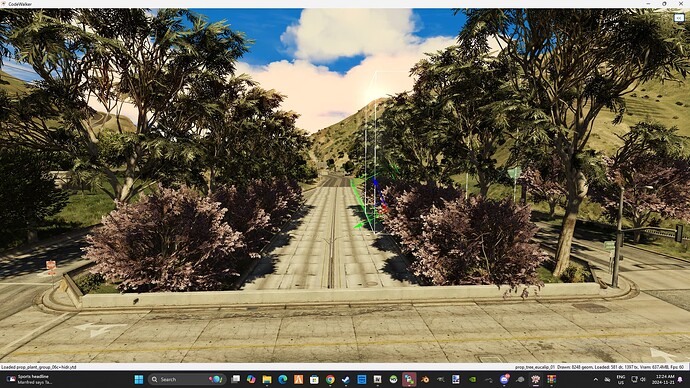
Task: Show hidden system tray icons
Action: (596, 379)
